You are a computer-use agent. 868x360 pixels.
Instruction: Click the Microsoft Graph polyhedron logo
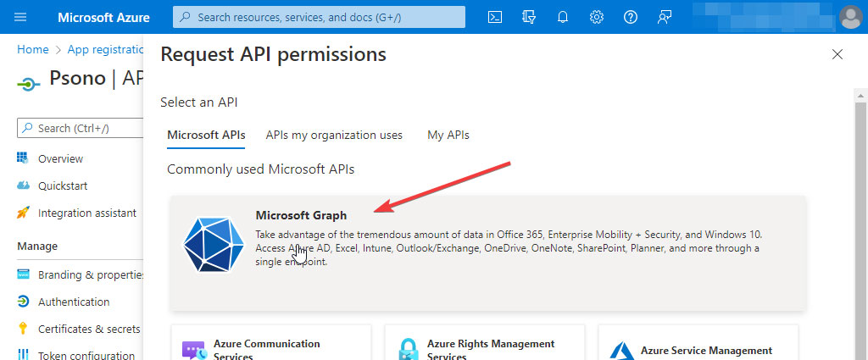214,245
